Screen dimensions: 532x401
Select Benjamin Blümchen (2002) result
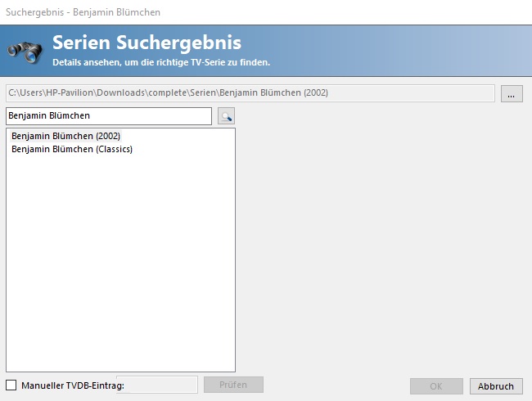coord(65,136)
